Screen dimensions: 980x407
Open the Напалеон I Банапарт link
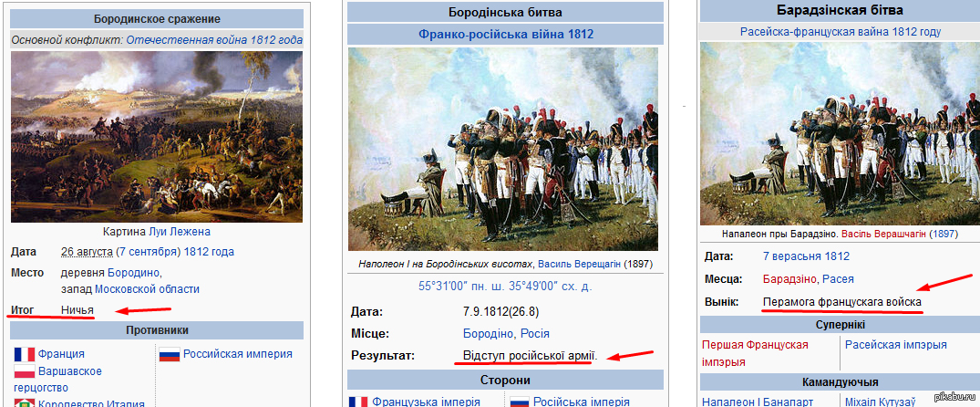point(758,402)
